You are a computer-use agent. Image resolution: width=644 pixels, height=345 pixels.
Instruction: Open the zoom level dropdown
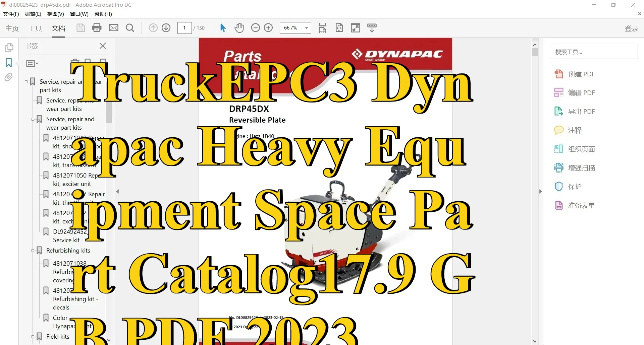(306, 28)
